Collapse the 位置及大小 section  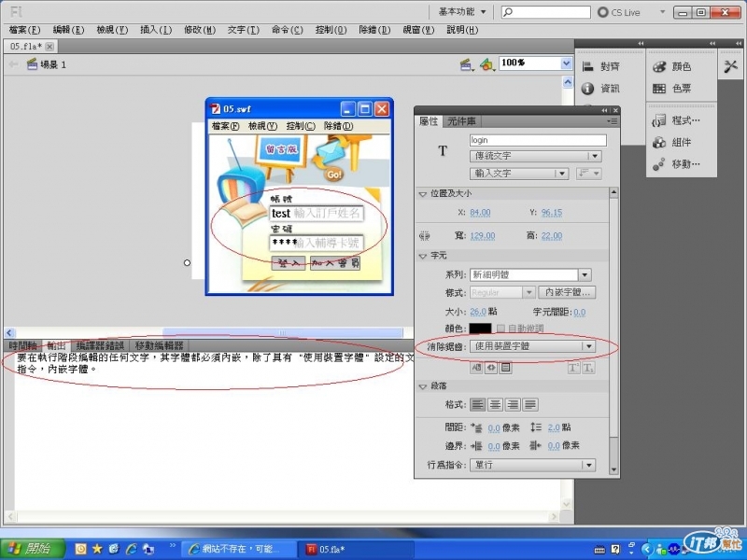click(x=422, y=194)
